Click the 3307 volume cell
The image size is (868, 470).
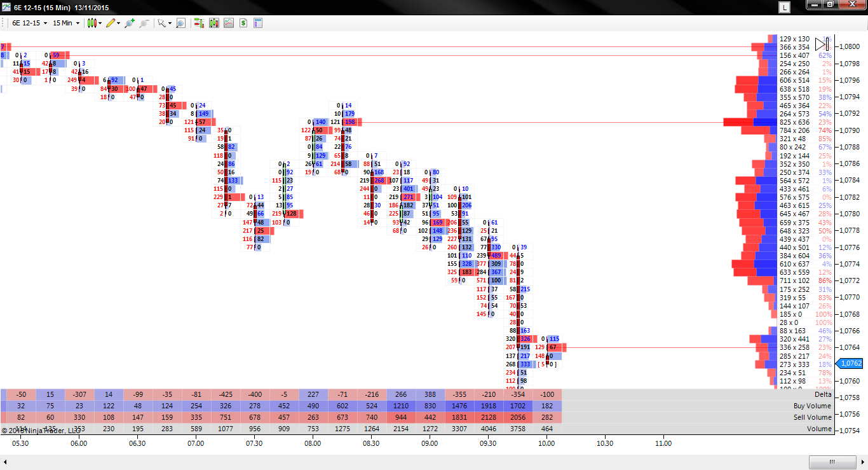pos(459,429)
